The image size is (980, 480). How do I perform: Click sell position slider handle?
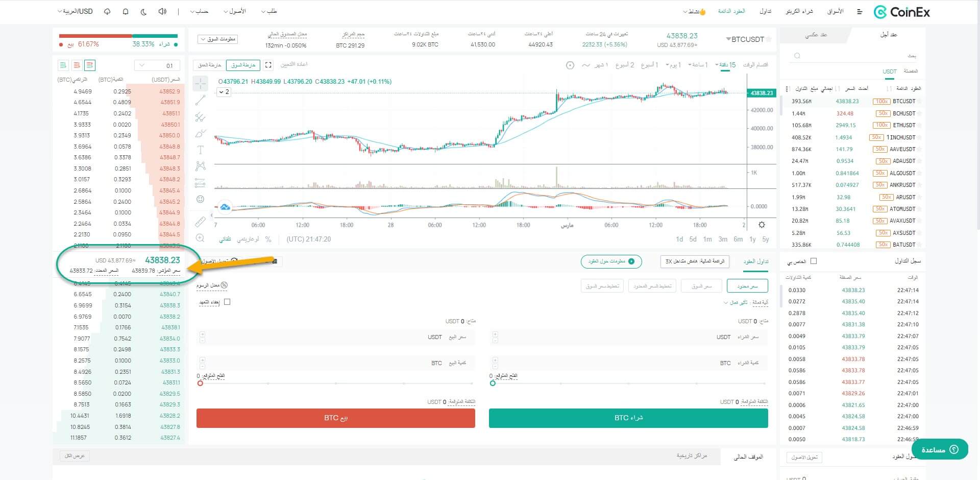[x=200, y=383]
